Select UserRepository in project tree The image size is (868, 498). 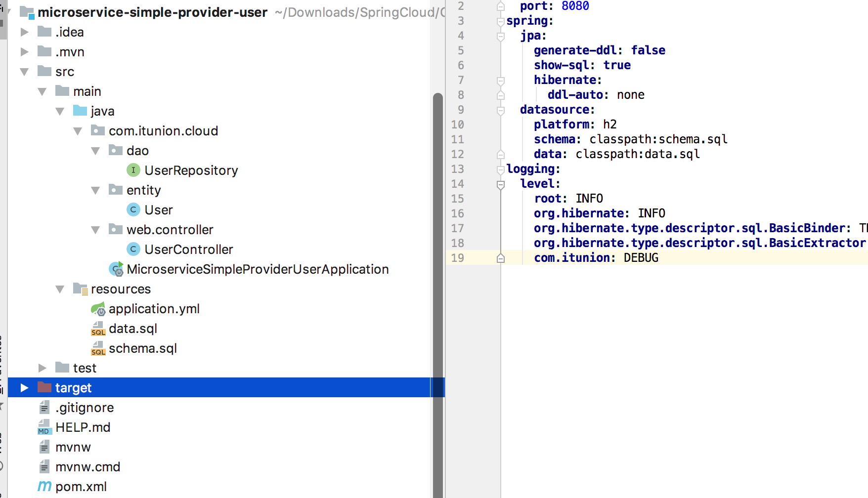tap(191, 170)
